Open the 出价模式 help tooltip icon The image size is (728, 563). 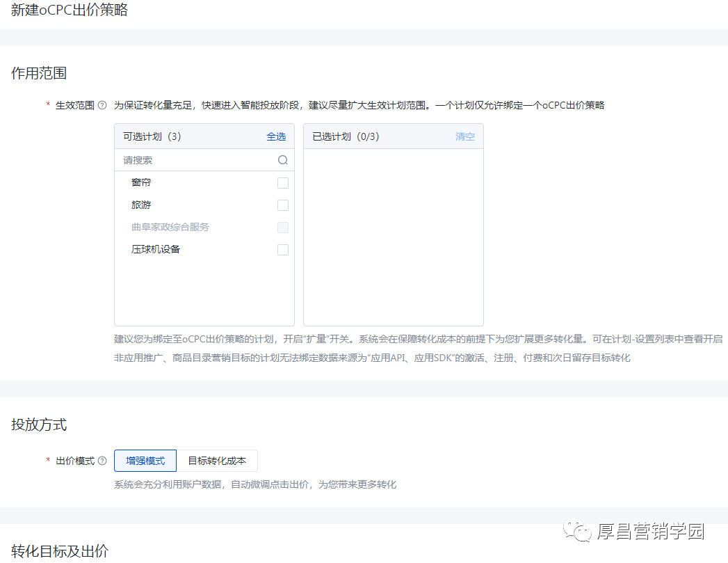click(102, 461)
